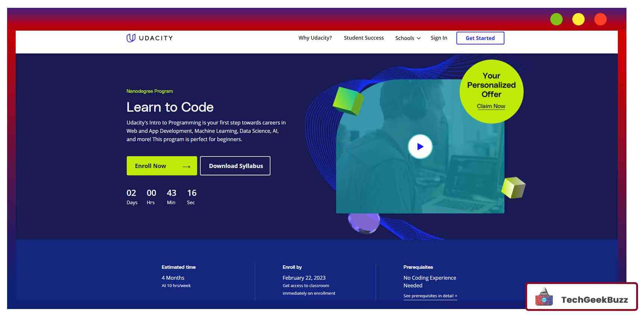
Task: Expand the Schools dropdown chevron
Action: 419,38
